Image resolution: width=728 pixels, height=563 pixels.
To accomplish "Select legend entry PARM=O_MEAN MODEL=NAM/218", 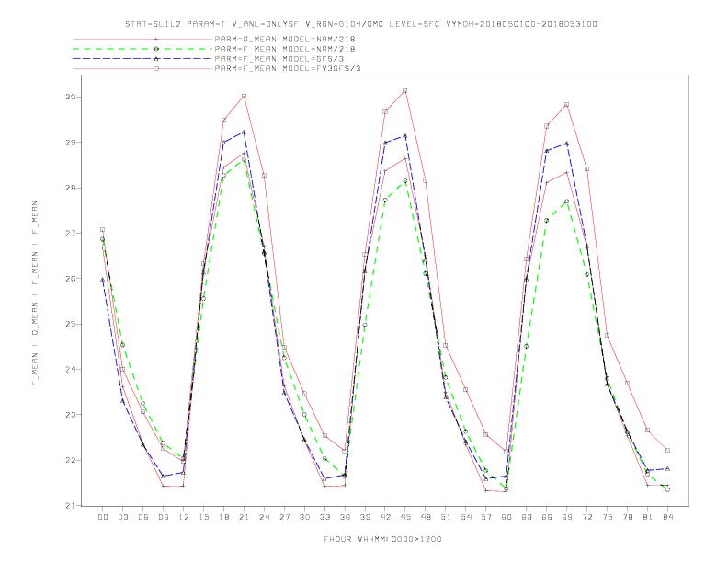I will (285, 39).
